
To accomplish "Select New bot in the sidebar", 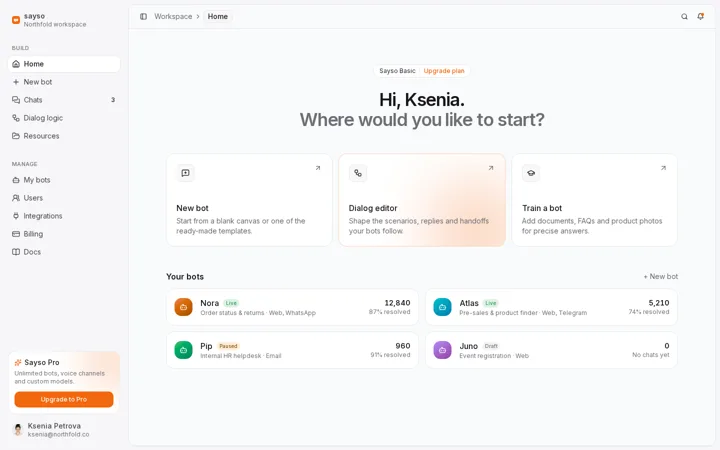I will point(64,82).
